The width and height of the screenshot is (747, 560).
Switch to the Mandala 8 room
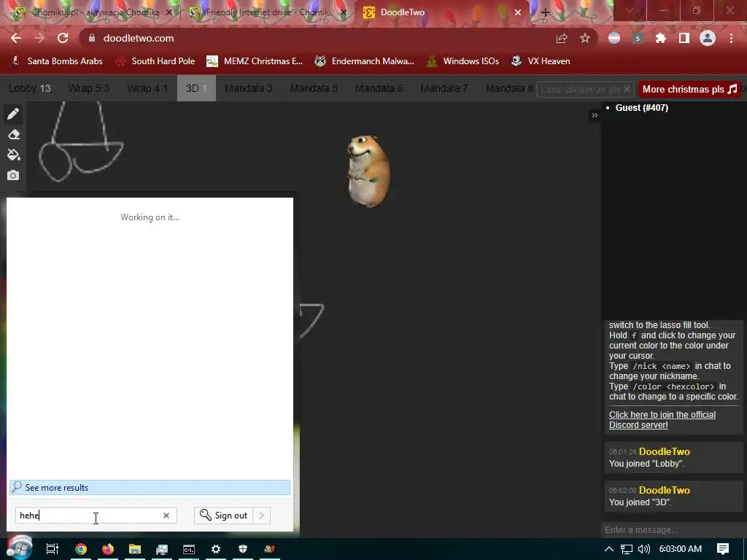pyautogui.click(x=508, y=88)
